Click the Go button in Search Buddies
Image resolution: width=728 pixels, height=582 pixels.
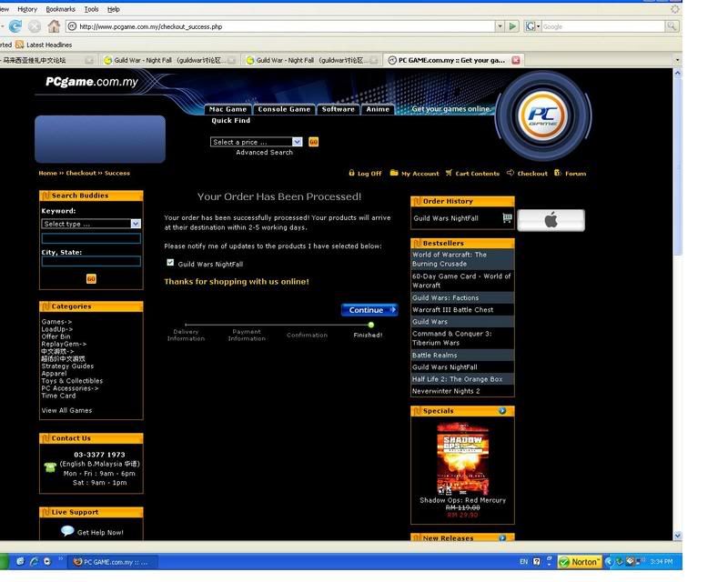coord(91,278)
